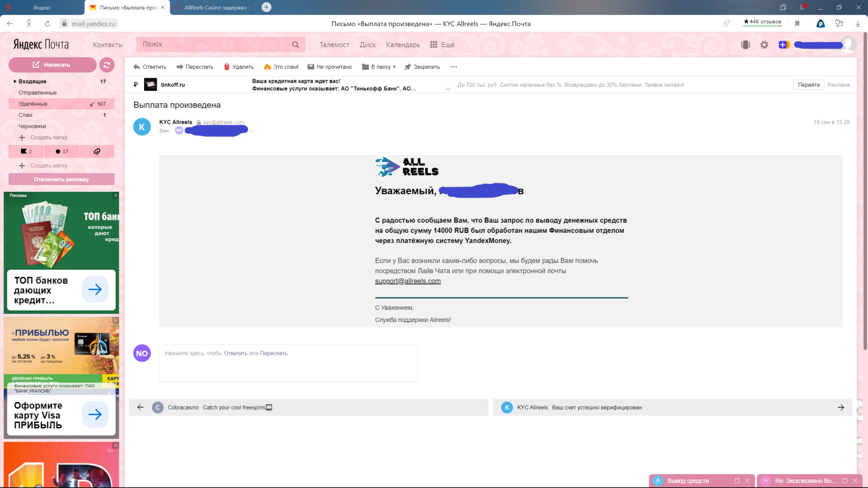Click Переслать link in quick reply box

pyautogui.click(x=273, y=353)
